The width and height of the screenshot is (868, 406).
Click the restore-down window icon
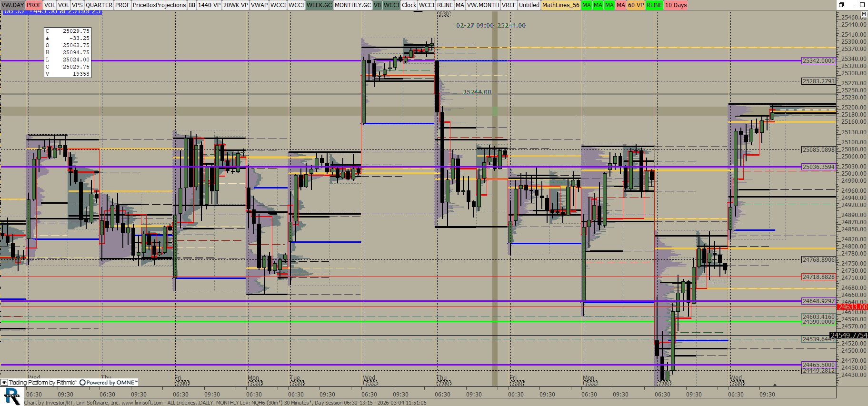point(841,5)
